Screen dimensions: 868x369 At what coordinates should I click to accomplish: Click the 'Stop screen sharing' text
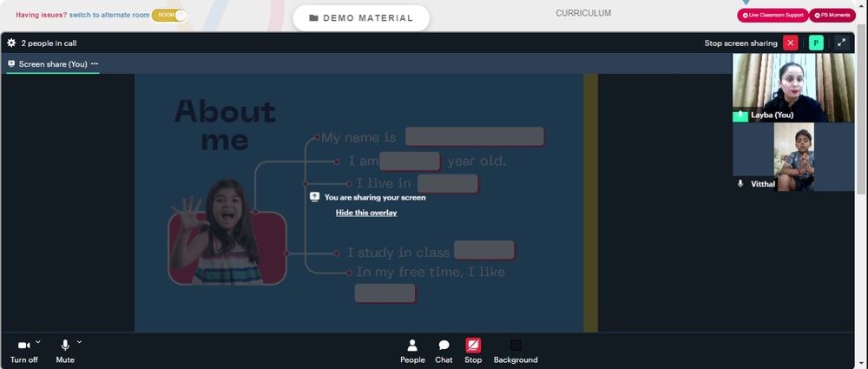740,43
